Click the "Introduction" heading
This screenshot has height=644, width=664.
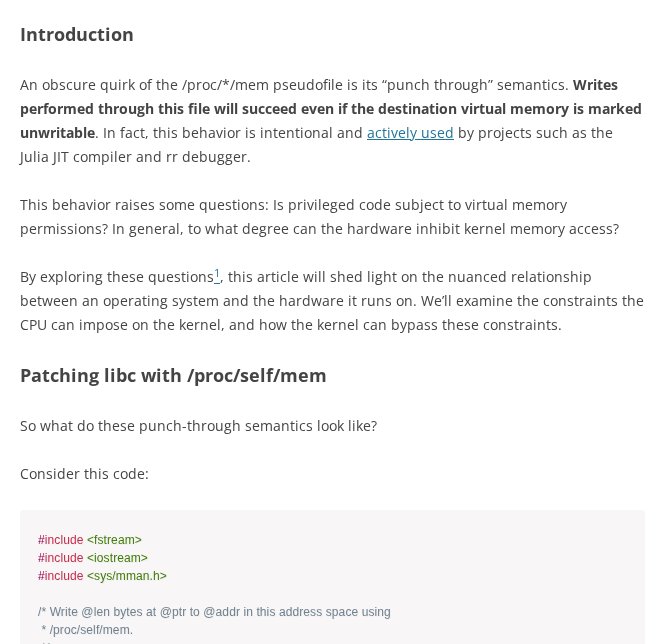(77, 35)
